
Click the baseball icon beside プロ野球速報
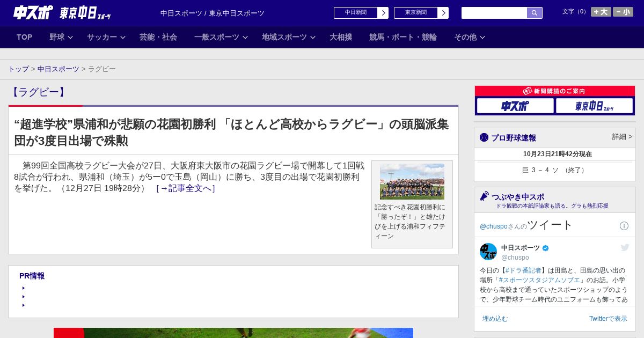point(484,137)
